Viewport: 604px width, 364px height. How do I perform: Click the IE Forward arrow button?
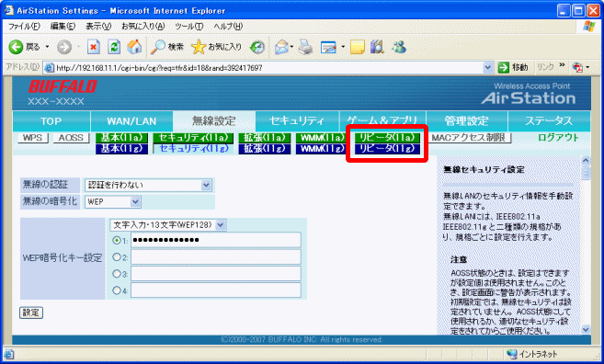[64, 48]
